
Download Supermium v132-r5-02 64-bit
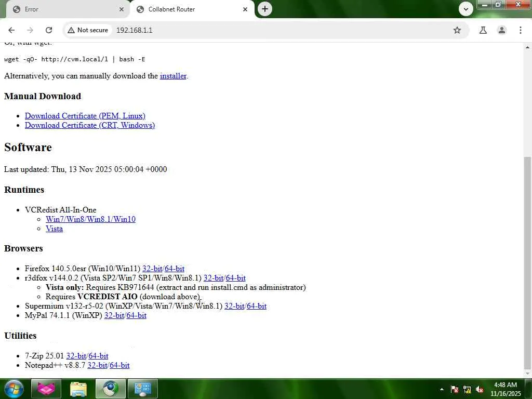coord(257,307)
